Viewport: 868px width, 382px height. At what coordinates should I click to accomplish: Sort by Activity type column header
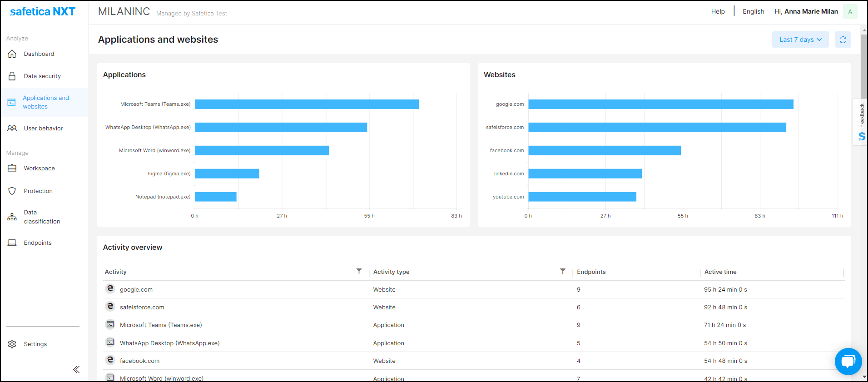pyautogui.click(x=391, y=272)
